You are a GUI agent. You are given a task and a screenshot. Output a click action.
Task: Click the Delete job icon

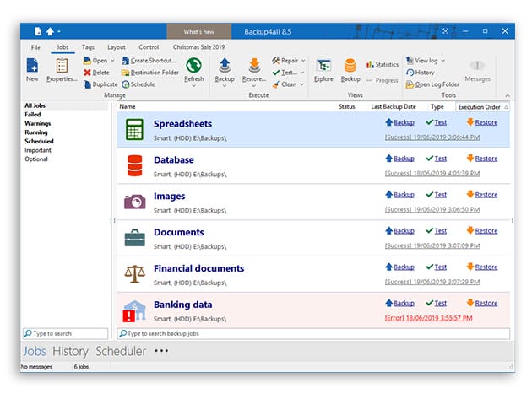tap(88, 73)
